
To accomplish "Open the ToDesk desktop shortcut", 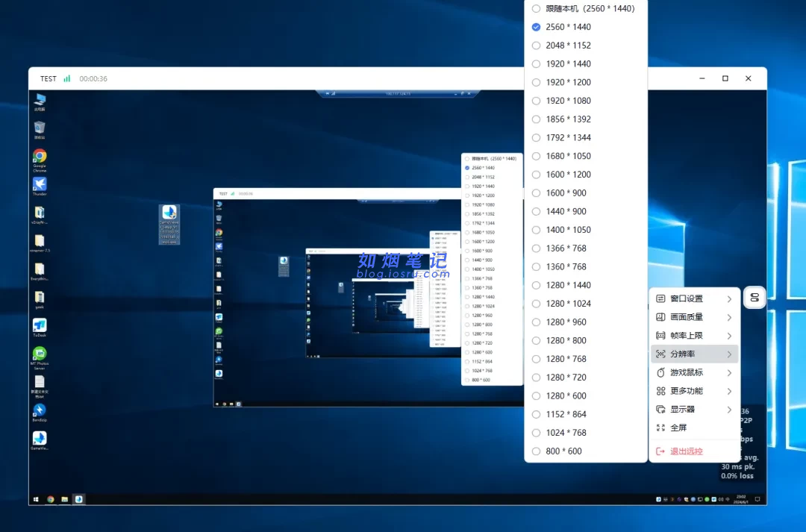I will pyautogui.click(x=40, y=328).
